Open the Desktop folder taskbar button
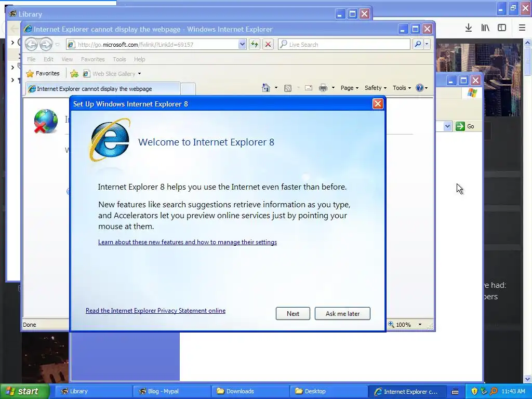 point(328,391)
